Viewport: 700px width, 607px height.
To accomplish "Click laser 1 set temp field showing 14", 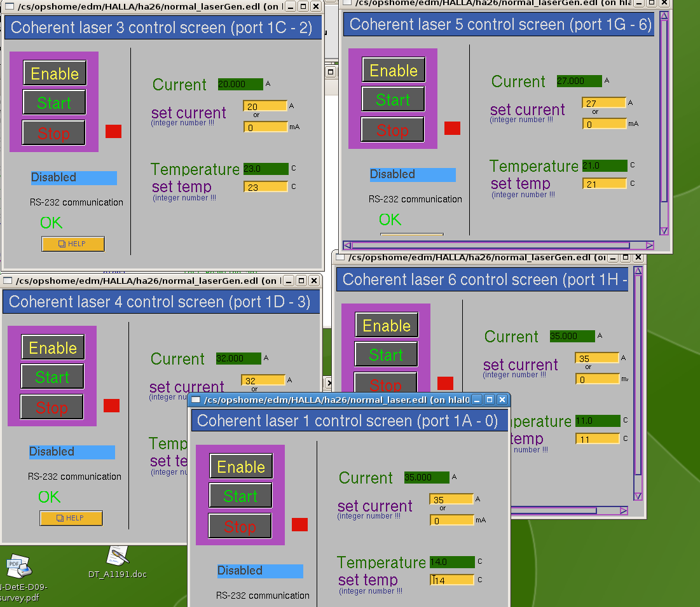I will pos(452,580).
